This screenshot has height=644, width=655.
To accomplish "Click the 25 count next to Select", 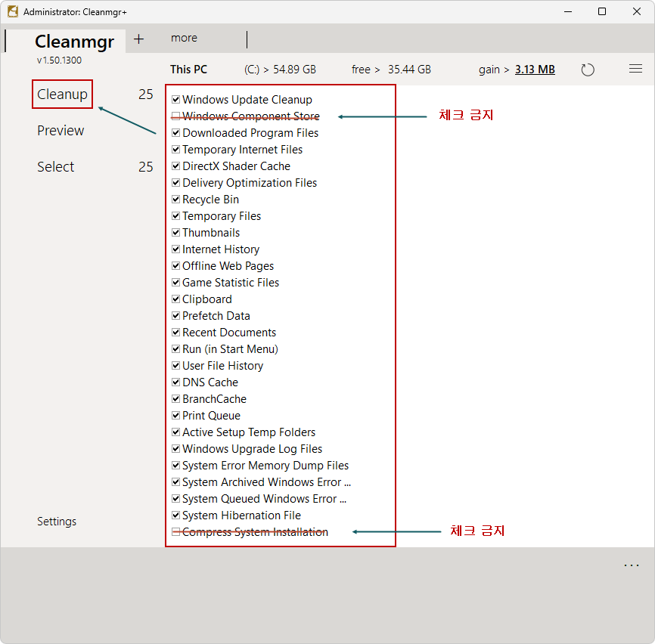I will (x=146, y=167).
